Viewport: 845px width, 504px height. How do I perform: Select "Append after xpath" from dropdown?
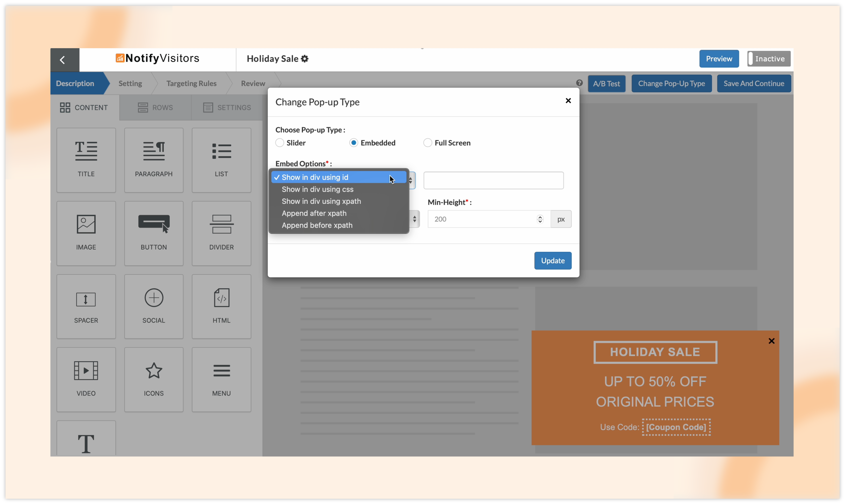tap(314, 213)
